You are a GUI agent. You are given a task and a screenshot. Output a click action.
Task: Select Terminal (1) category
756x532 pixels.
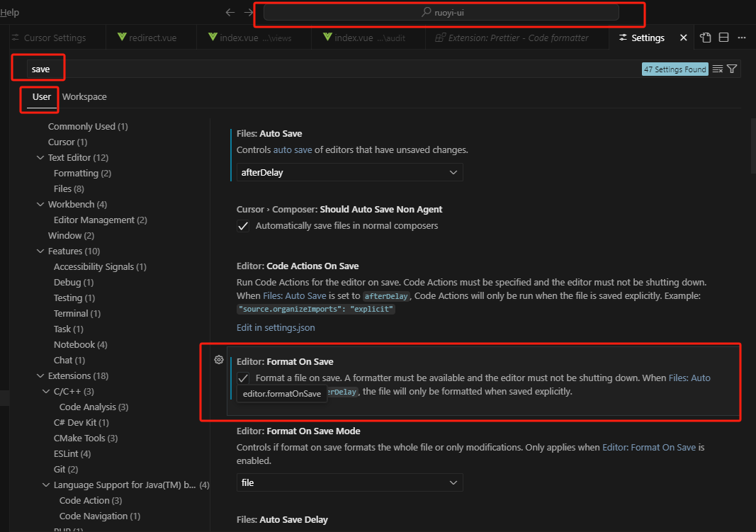pyautogui.click(x=77, y=313)
